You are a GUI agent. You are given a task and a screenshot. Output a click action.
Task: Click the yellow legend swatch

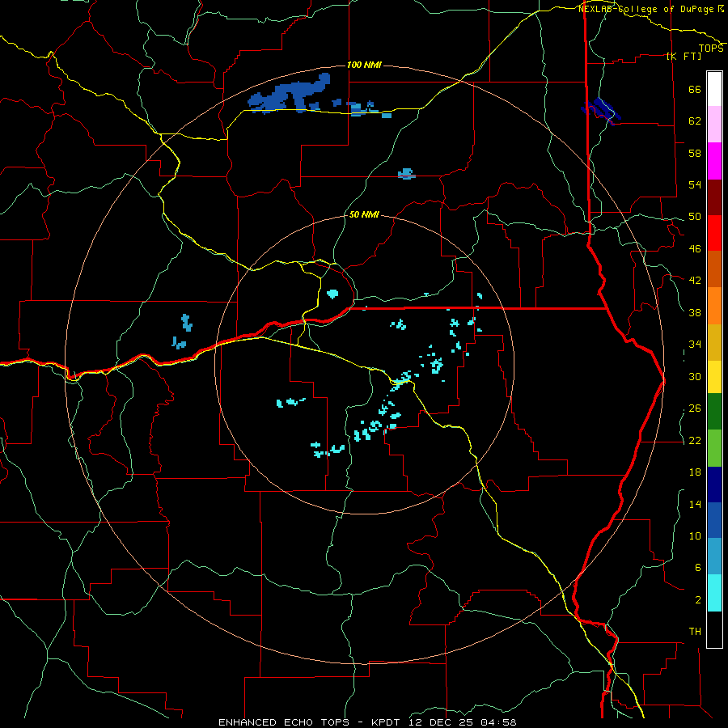click(714, 377)
